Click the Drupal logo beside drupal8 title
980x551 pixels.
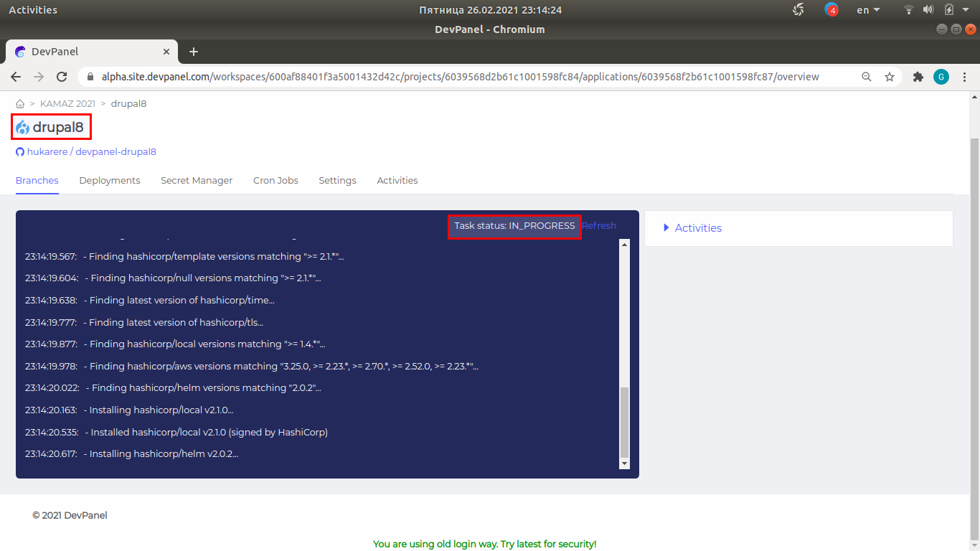pos(23,128)
